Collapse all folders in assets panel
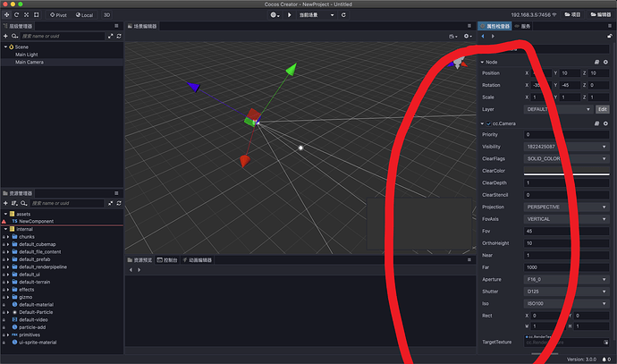This screenshot has height=364, width=617. (x=110, y=203)
